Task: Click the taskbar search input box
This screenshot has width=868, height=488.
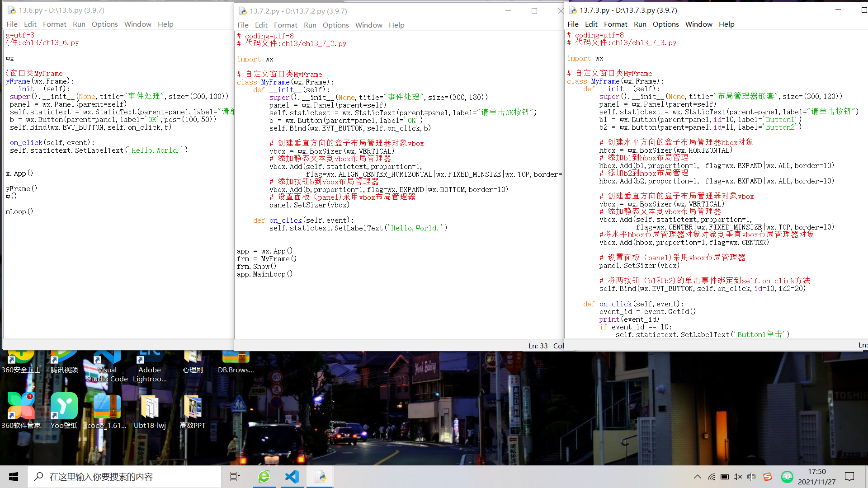Action: click(124, 477)
